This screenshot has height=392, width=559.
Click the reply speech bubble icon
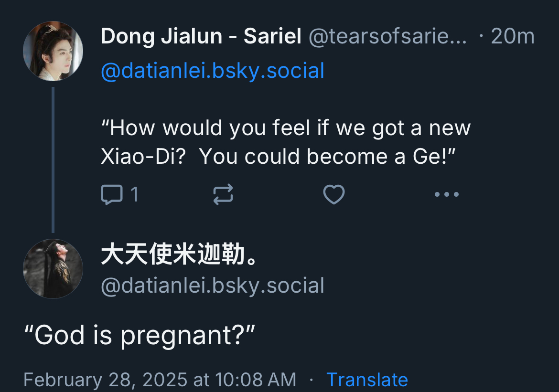112,194
